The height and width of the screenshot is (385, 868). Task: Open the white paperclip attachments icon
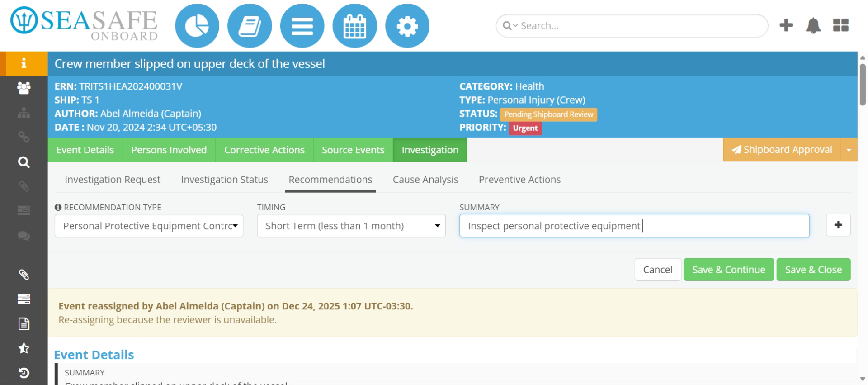click(24, 275)
